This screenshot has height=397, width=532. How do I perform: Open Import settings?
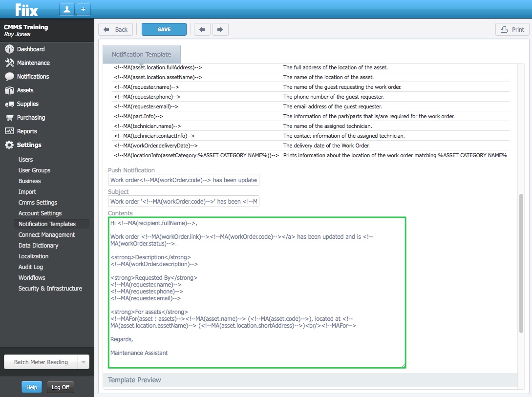(x=27, y=192)
